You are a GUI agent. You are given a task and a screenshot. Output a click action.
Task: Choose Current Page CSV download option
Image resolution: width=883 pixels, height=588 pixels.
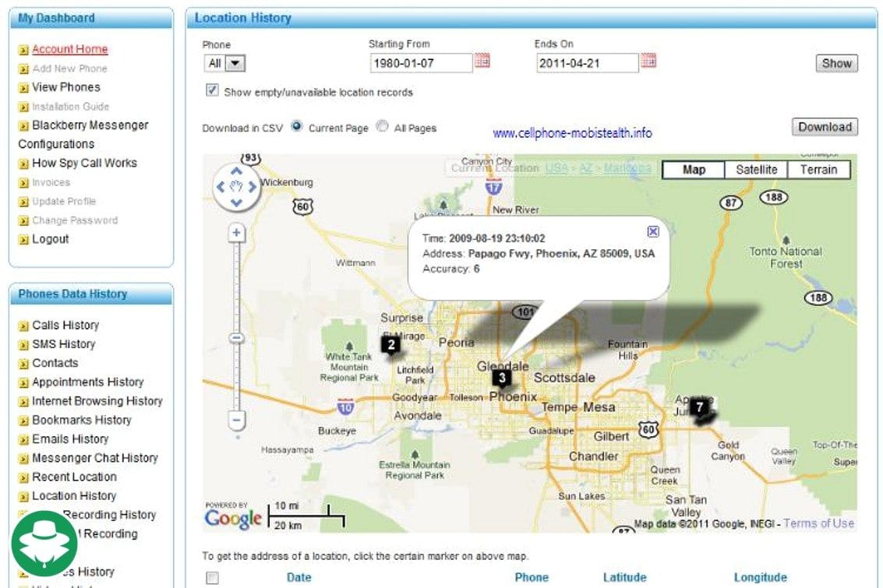pyautogui.click(x=297, y=127)
